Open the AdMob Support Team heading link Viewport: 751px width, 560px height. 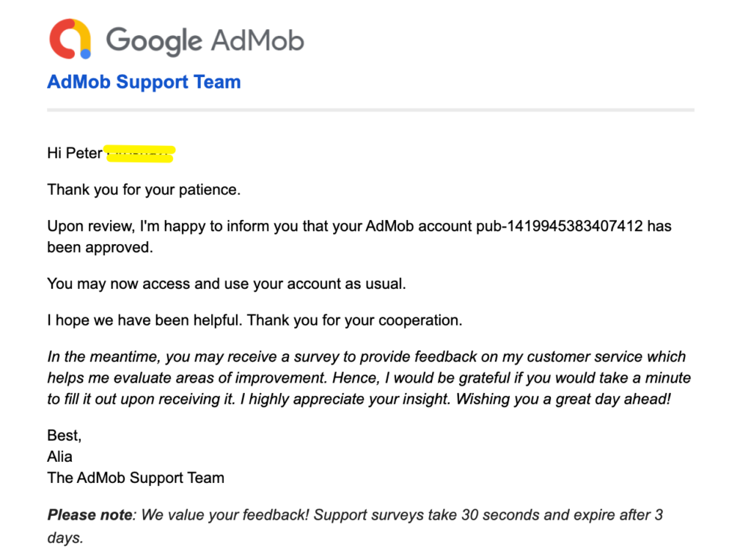coord(144,82)
